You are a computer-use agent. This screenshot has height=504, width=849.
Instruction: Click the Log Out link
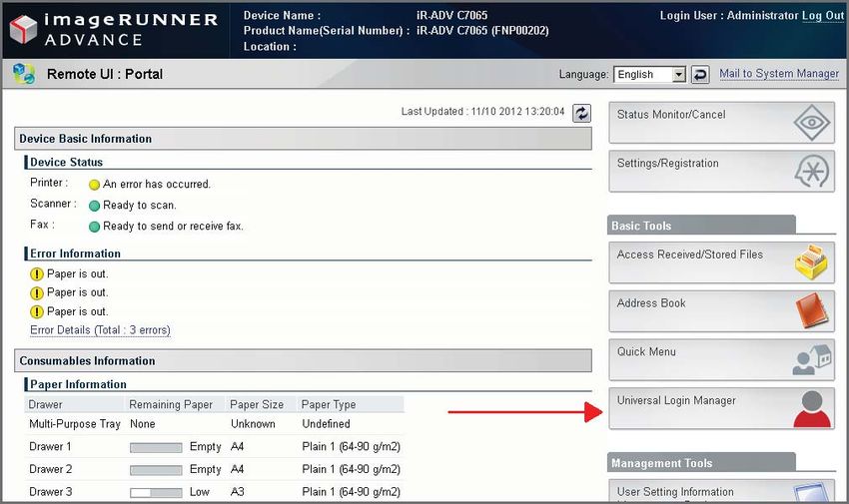[823, 16]
